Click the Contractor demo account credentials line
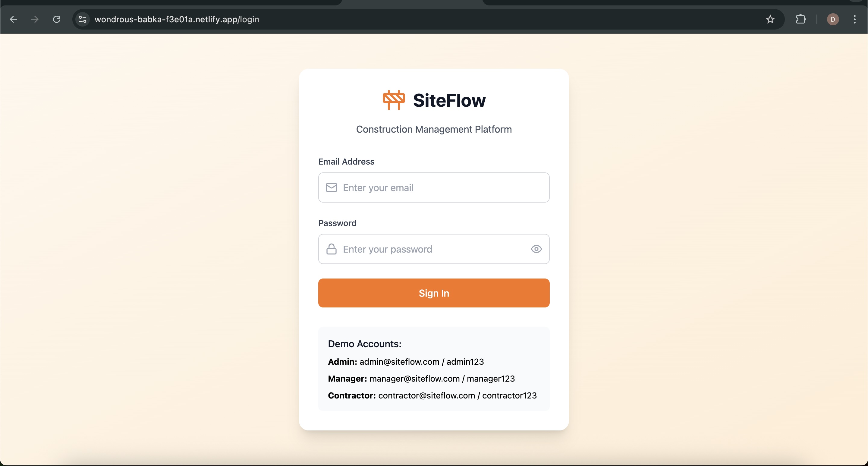The image size is (868, 466). click(432, 395)
